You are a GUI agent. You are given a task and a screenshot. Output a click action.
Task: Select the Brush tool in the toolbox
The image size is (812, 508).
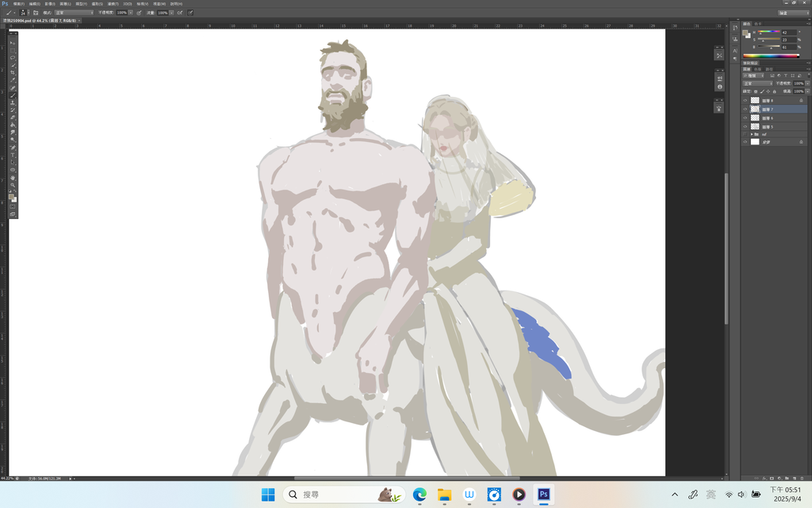click(x=13, y=95)
